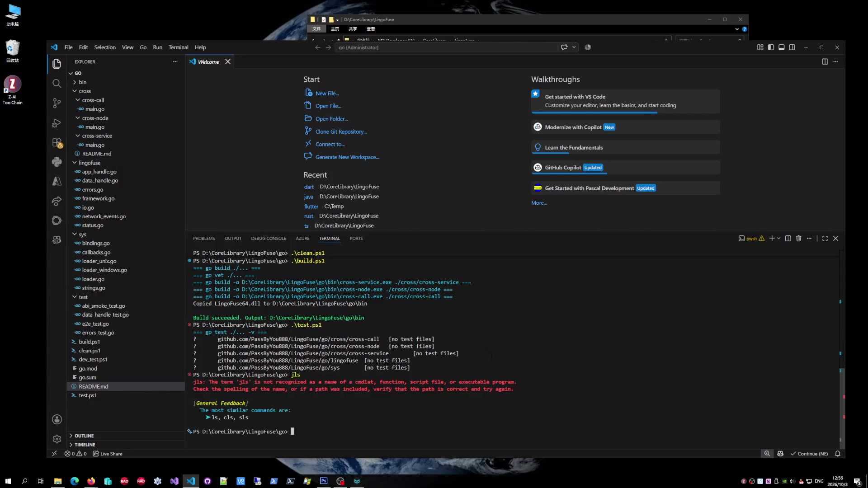Open Live Share in status bar
The width and height of the screenshot is (868, 488).
click(x=108, y=454)
